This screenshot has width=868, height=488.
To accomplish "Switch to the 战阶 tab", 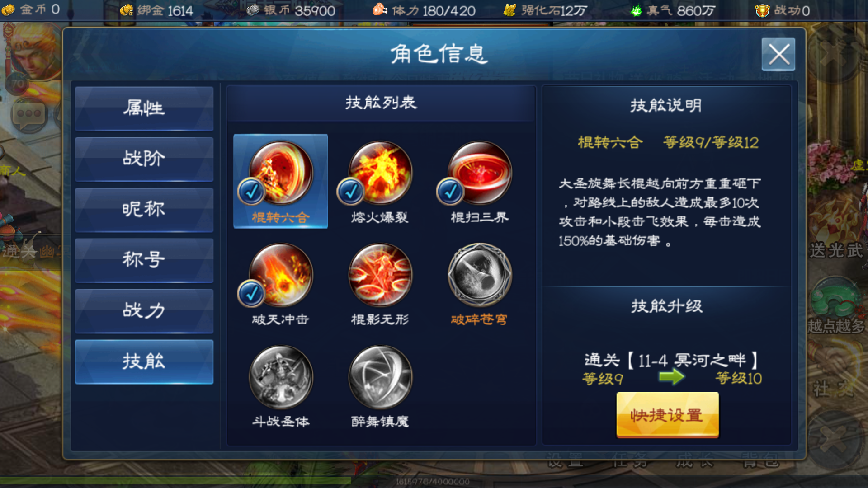I will (144, 159).
